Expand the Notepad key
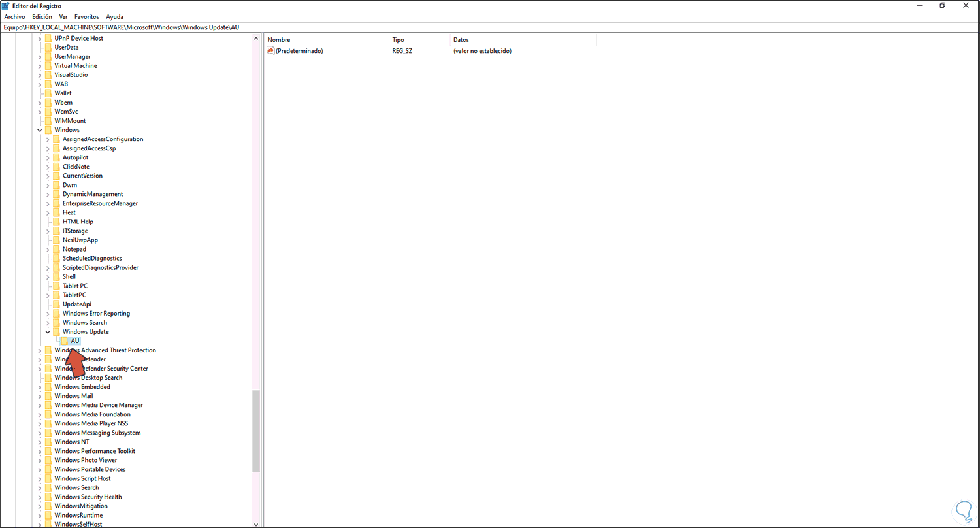The width and height of the screenshot is (980, 528). coord(48,248)
